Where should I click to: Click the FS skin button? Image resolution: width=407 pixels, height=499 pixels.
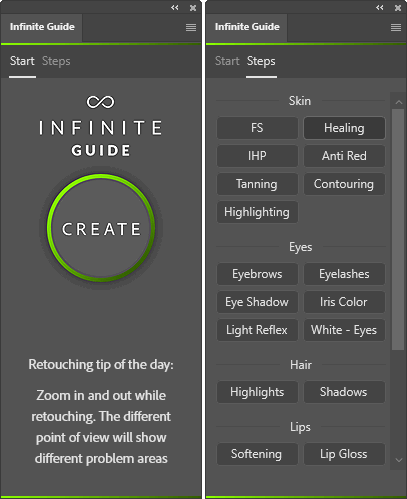(257, 128)
